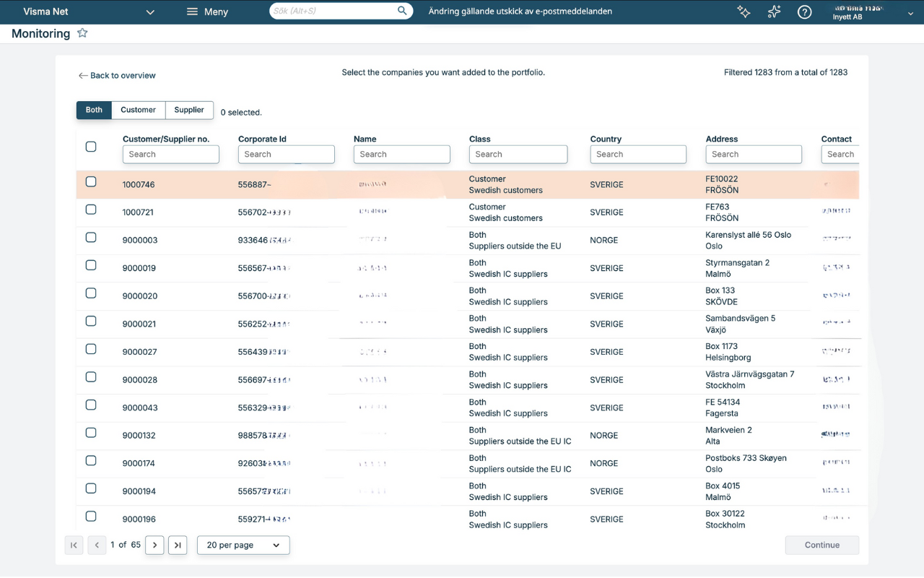
Task: Click the star sparkle icon in header
Action: [x=774, y=12]
